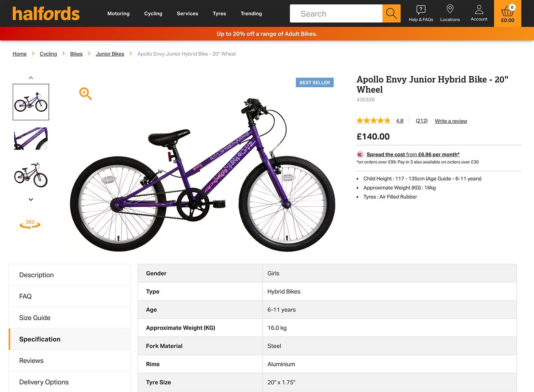Click the Halfords logo

(x=46, y=13)
